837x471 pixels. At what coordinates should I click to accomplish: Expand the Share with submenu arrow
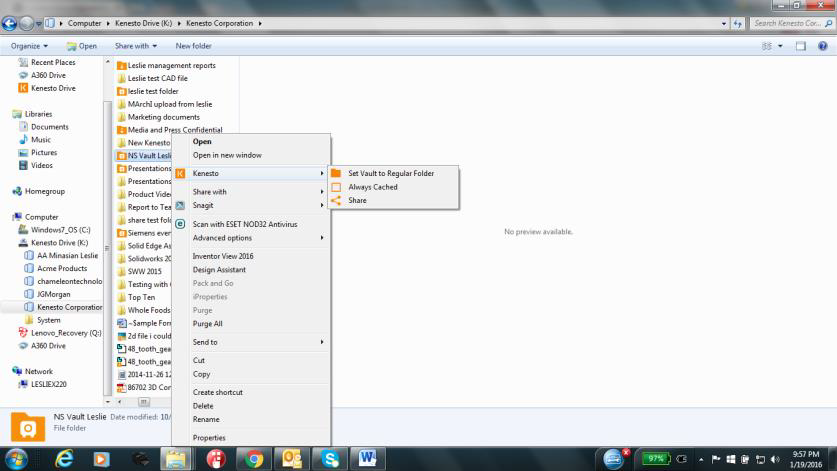coord(322,191)
